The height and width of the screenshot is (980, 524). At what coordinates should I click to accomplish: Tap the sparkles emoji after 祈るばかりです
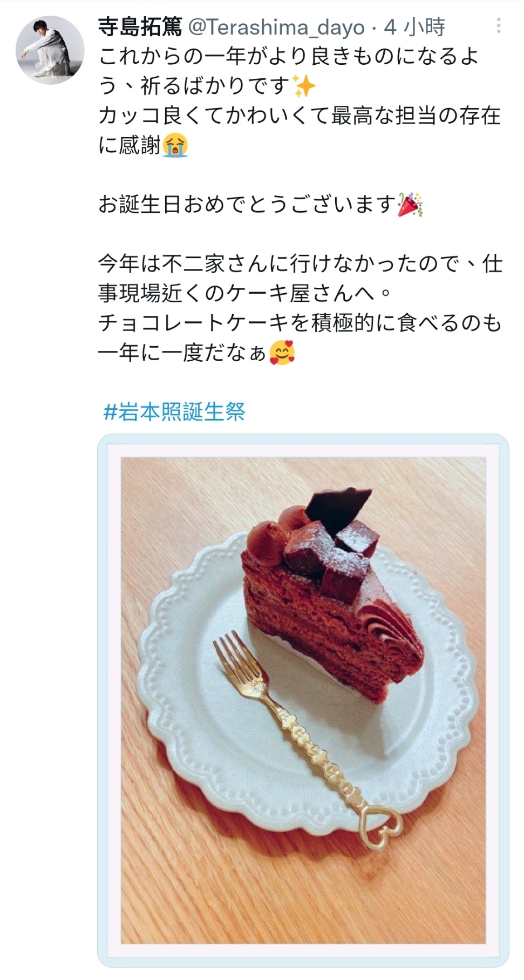tap(303, 86)
